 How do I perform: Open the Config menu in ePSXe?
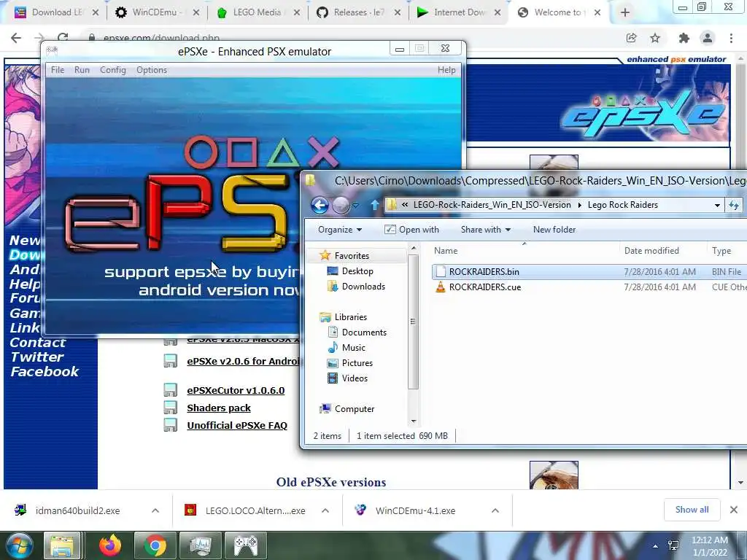[x=113, y=70]
